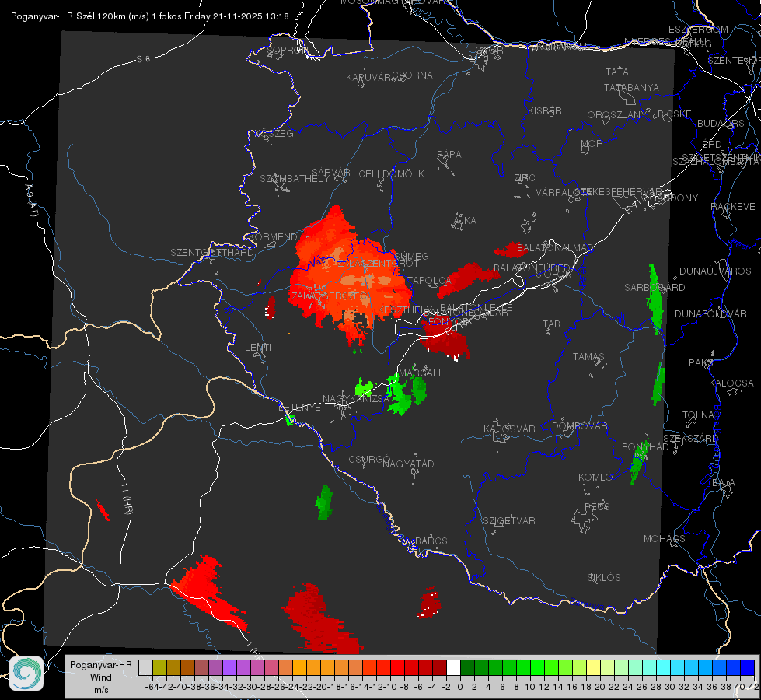This screenshot has height=700, width=761.
Task: Click the BALATONFÜRED city label
Action: tap(532, 268)
